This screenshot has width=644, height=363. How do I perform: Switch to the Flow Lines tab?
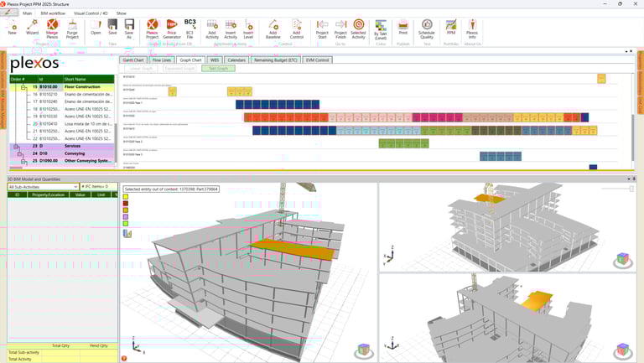coord(161,60)
